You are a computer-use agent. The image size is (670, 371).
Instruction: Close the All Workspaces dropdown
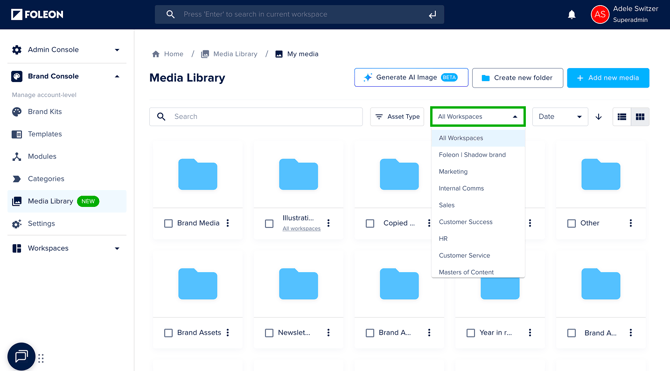pyautogui.click(x=478, y=117)
